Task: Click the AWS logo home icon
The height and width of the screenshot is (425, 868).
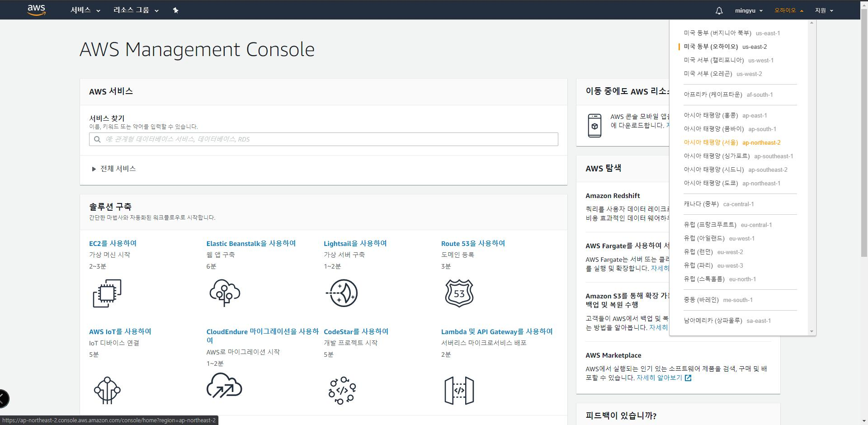Action: 36,10
